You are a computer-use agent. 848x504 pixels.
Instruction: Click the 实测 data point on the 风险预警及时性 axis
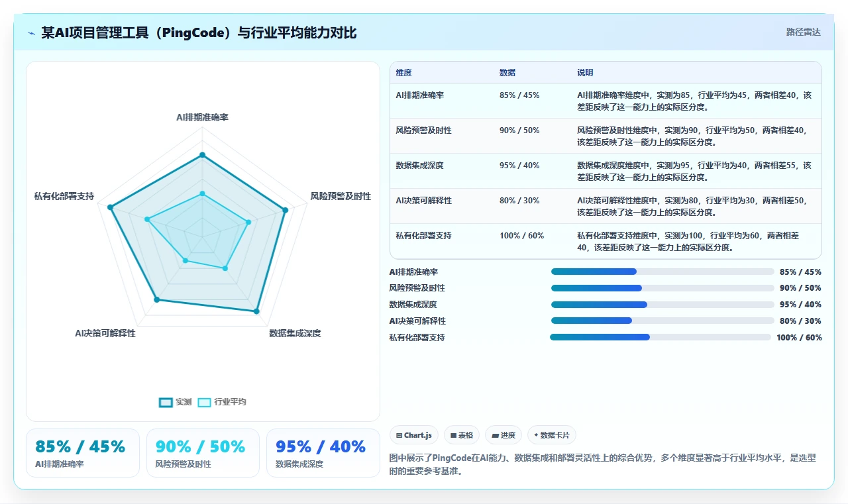pos(286,210)
